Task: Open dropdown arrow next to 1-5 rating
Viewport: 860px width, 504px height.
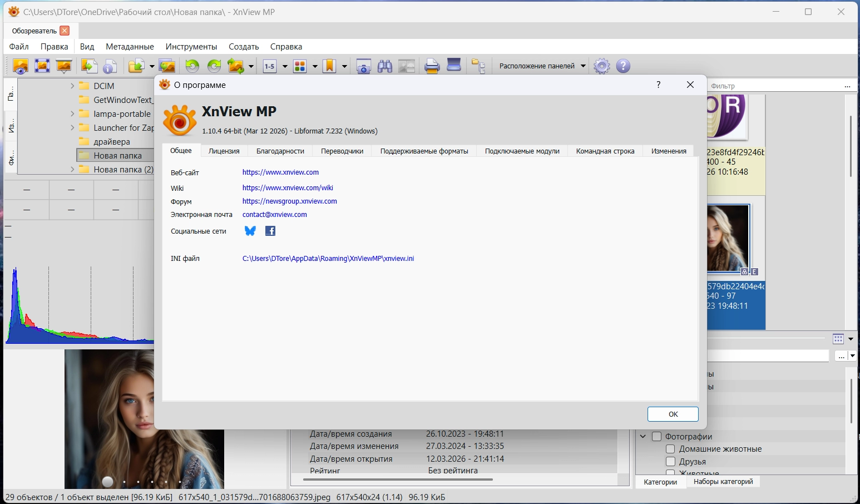Action: coord(285,67)
